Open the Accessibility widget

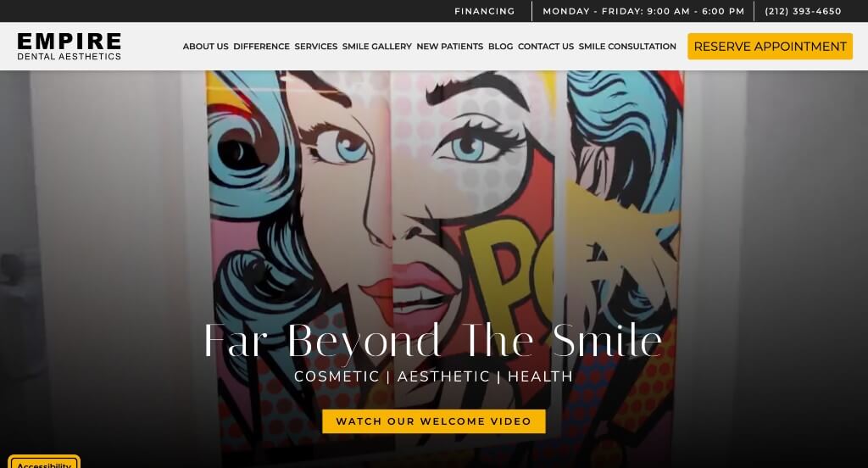[44, 463]
